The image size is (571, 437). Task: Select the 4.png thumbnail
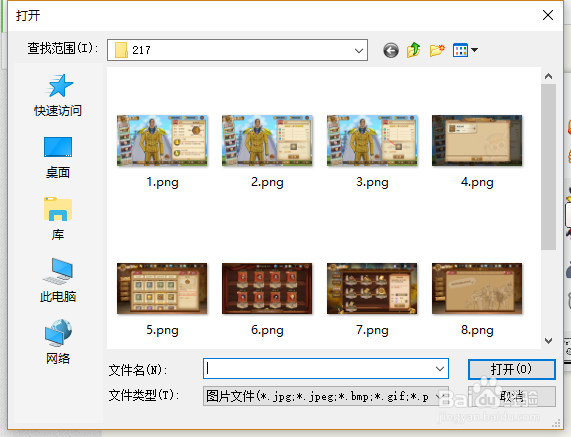point(477,141)
